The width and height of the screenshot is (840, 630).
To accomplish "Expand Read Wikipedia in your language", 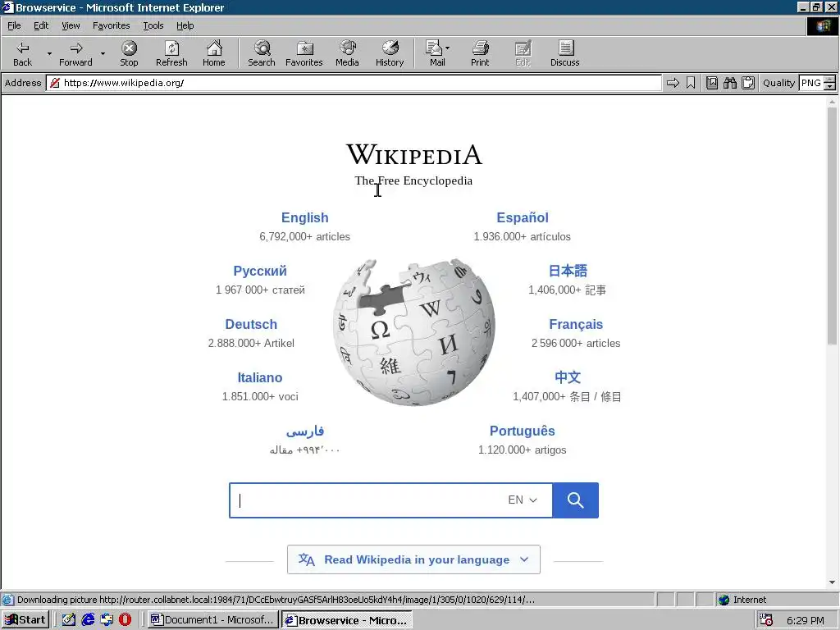I will pos(413,559).
